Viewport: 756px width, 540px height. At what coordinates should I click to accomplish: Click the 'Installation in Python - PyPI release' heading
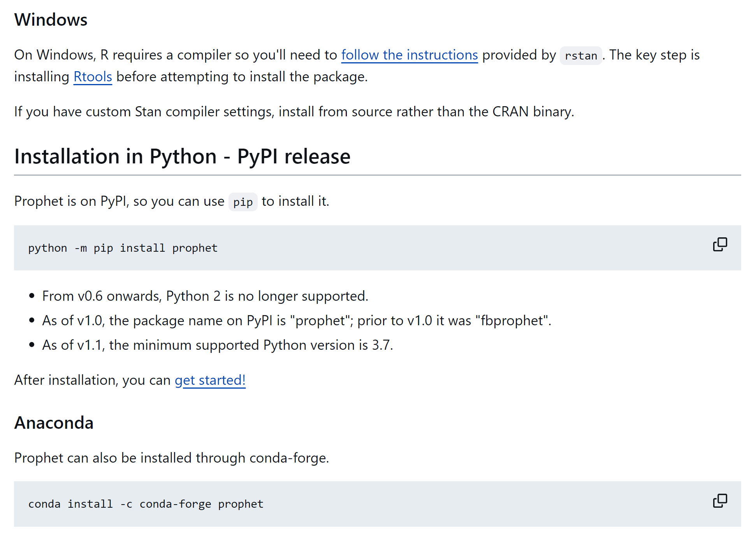click(x=182, y=156)
